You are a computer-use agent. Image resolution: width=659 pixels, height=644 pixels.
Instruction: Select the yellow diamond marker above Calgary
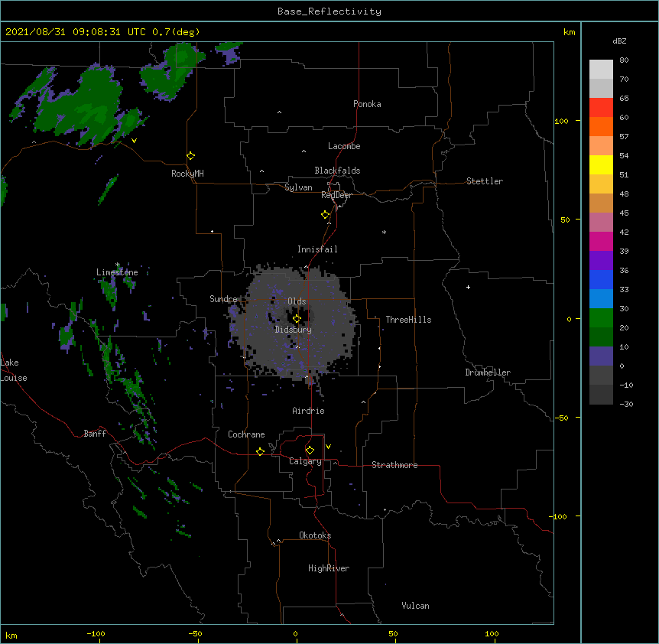coord(310,450)
